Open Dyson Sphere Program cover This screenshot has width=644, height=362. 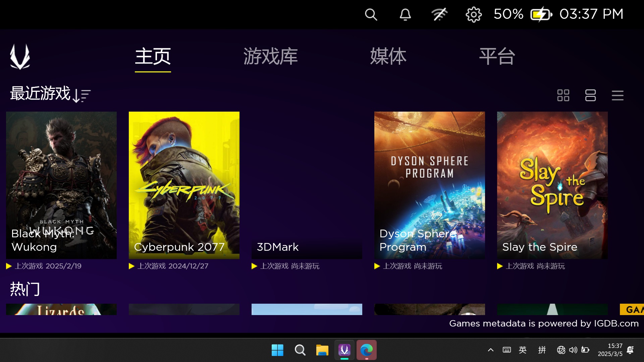tap(430, 185)
